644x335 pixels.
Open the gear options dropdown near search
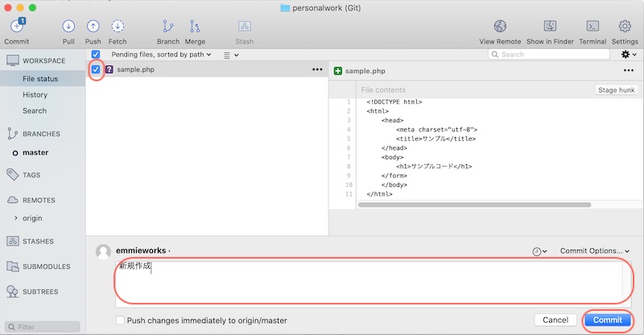click(x=629, y=54)
